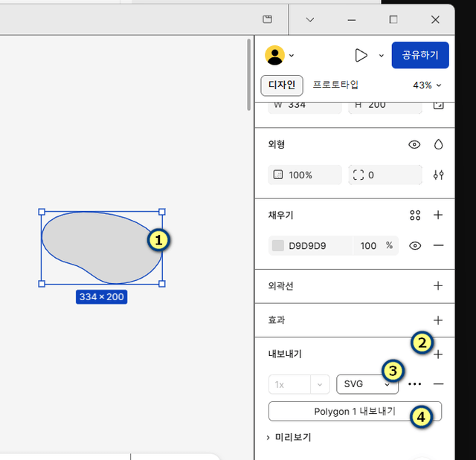The width and height of the screenshot is (476, 460).
Task: Expand the 미리보기 preview section
Action: [x=289, y=437]
